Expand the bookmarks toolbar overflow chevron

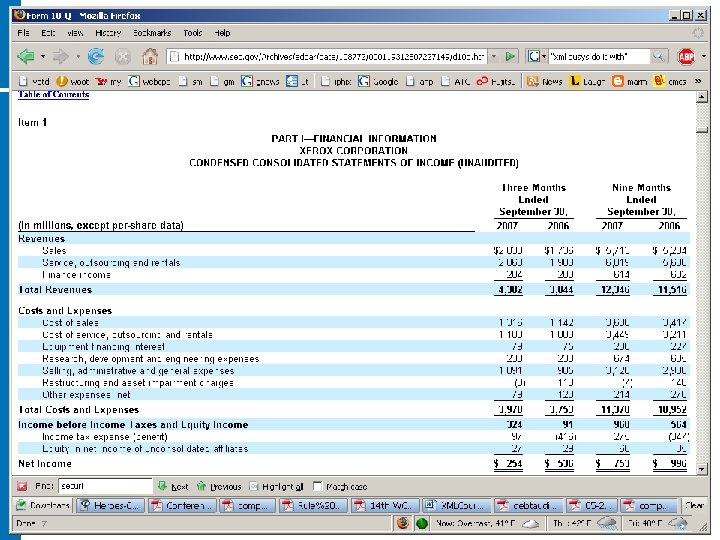698,81
